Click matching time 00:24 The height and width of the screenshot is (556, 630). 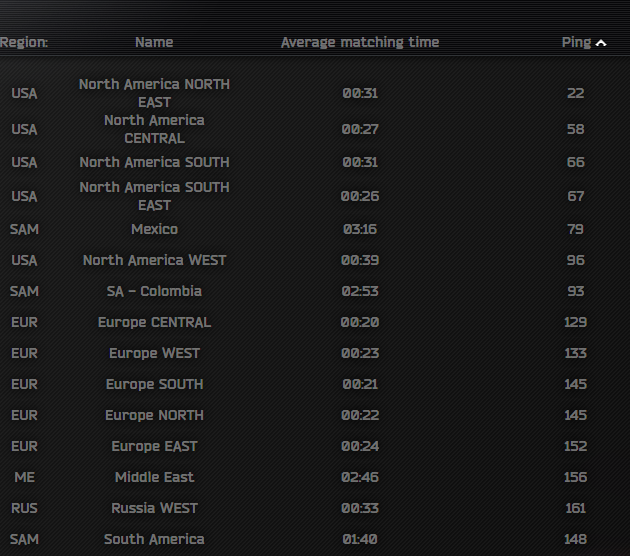(x=360, y=446)
